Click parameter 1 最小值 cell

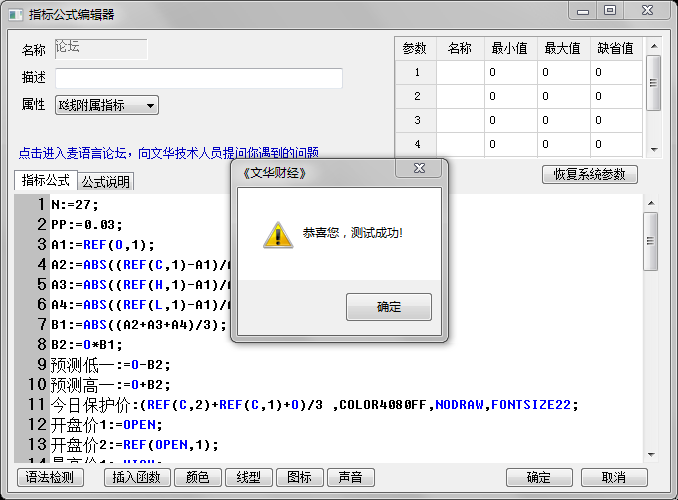coord(511,72)
